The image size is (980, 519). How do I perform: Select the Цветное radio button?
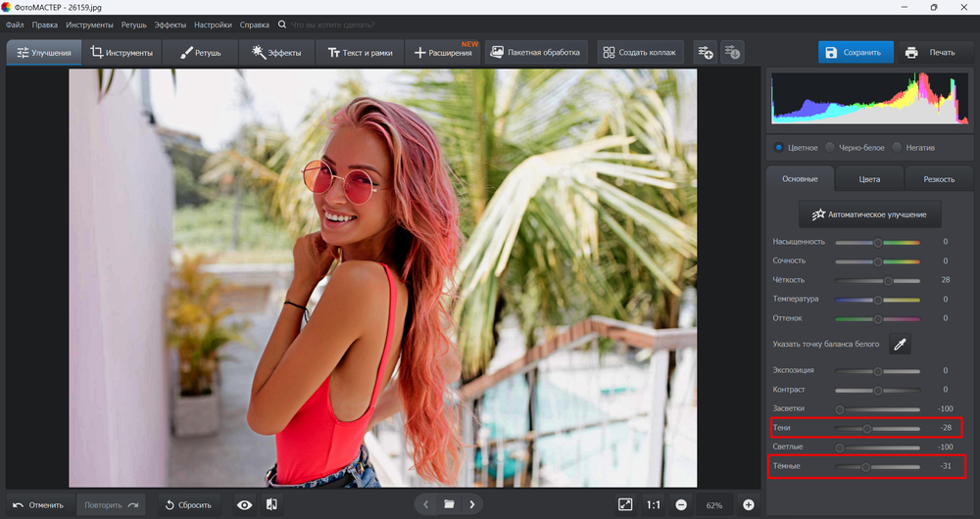778,148
